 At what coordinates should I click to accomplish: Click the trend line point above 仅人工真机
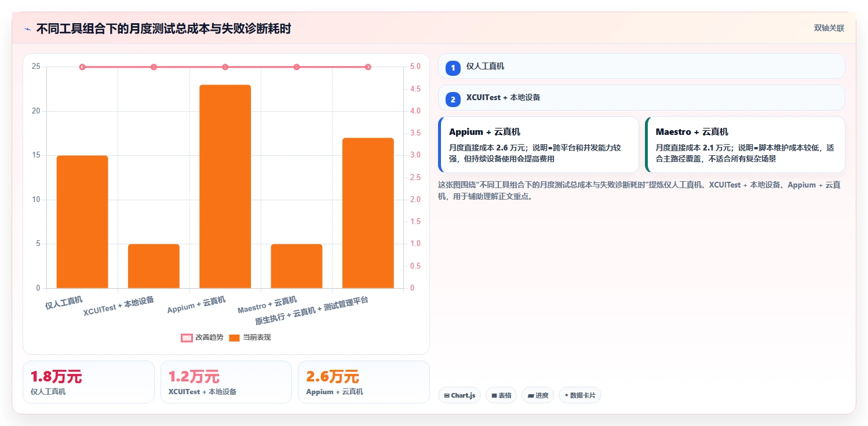tap(82, 67)
